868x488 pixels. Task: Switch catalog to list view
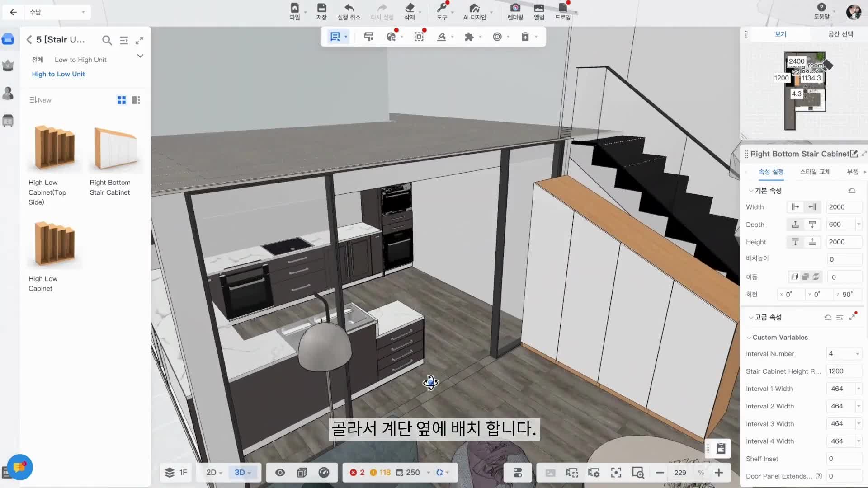tap(136, 100)
